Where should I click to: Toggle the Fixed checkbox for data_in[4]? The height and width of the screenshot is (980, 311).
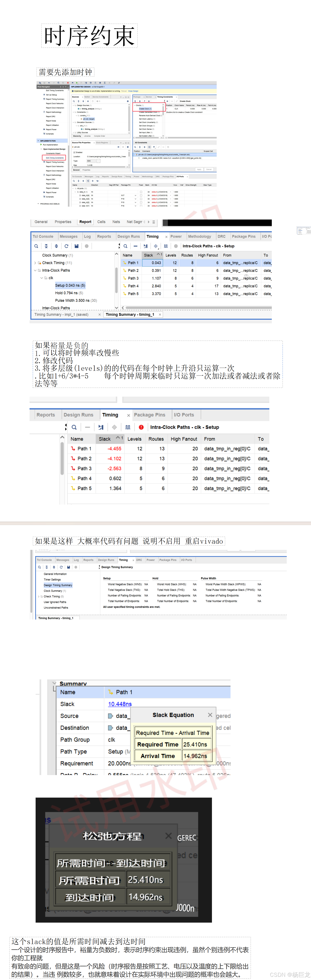click(141, 195)
